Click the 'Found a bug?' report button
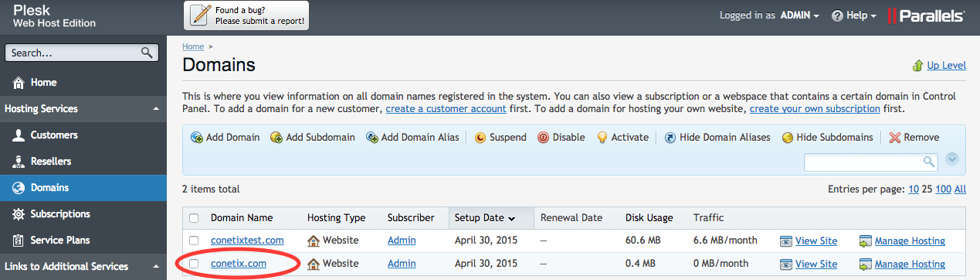This screenshot has height=280, width=980. [x=246, y=15]
